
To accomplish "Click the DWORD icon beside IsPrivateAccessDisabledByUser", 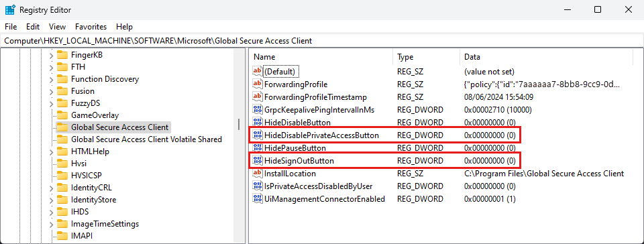I will (258, 186).
